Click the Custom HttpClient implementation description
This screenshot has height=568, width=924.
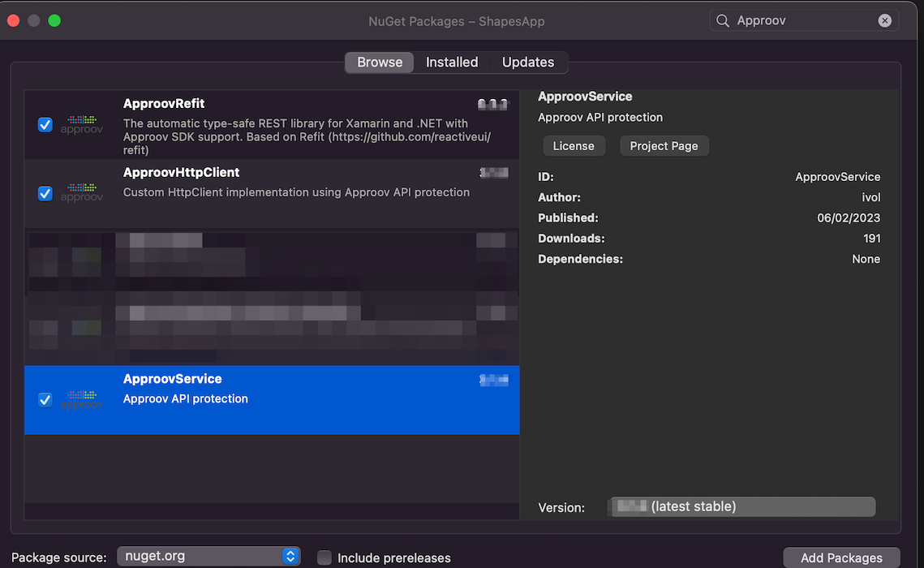[x=296, y=192]
